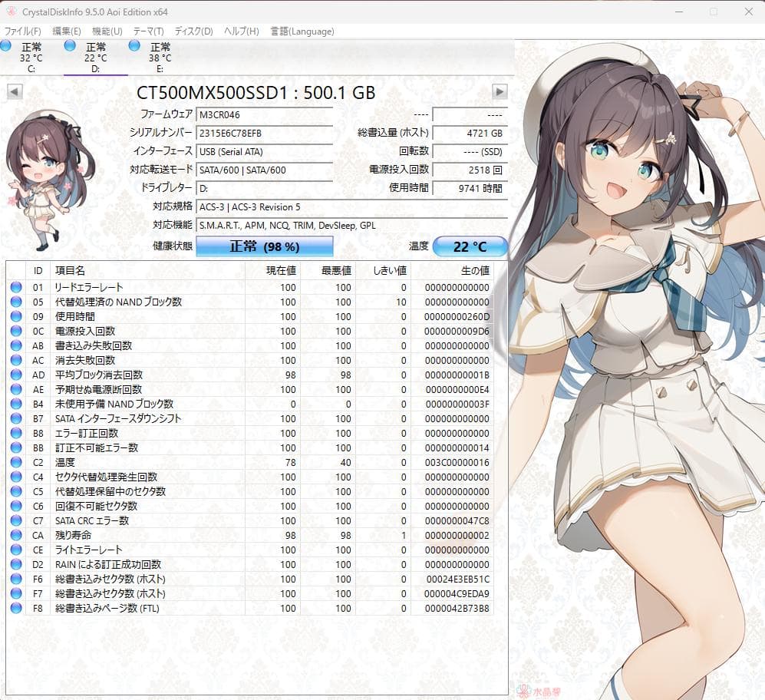Open the ディスク(D) menu
765x700 pixels.
point(193,31)
